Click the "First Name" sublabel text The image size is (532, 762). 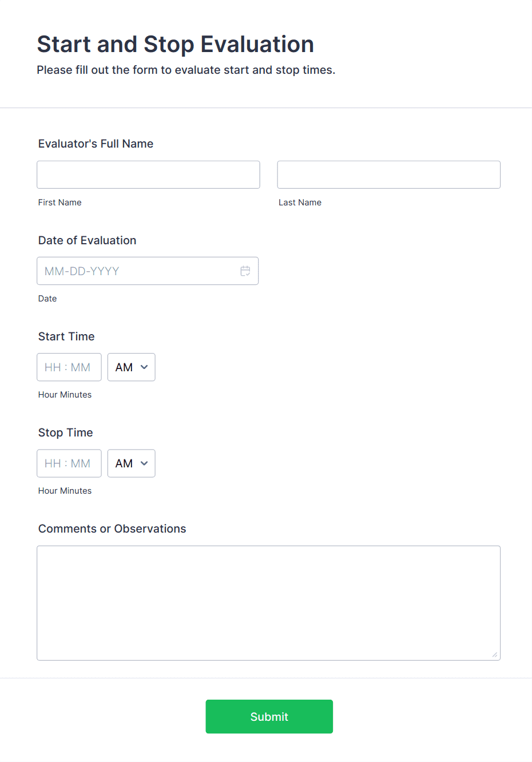pos(59,203)
